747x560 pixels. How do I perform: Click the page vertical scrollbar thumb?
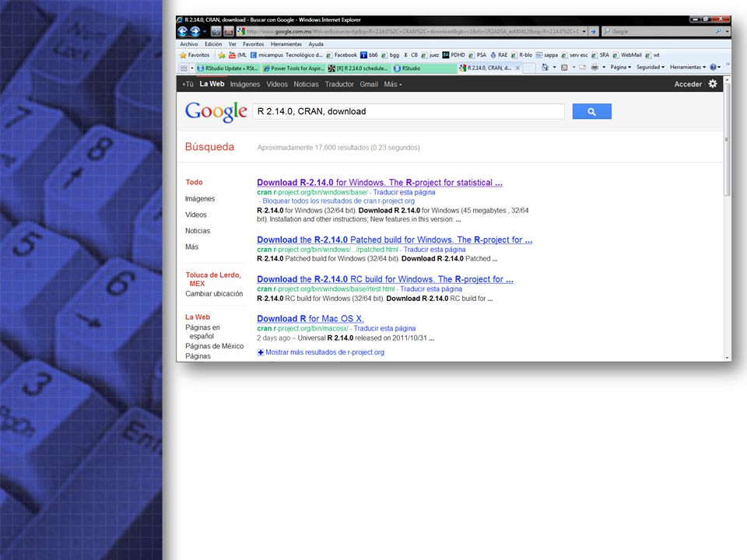tap(727, 139)
